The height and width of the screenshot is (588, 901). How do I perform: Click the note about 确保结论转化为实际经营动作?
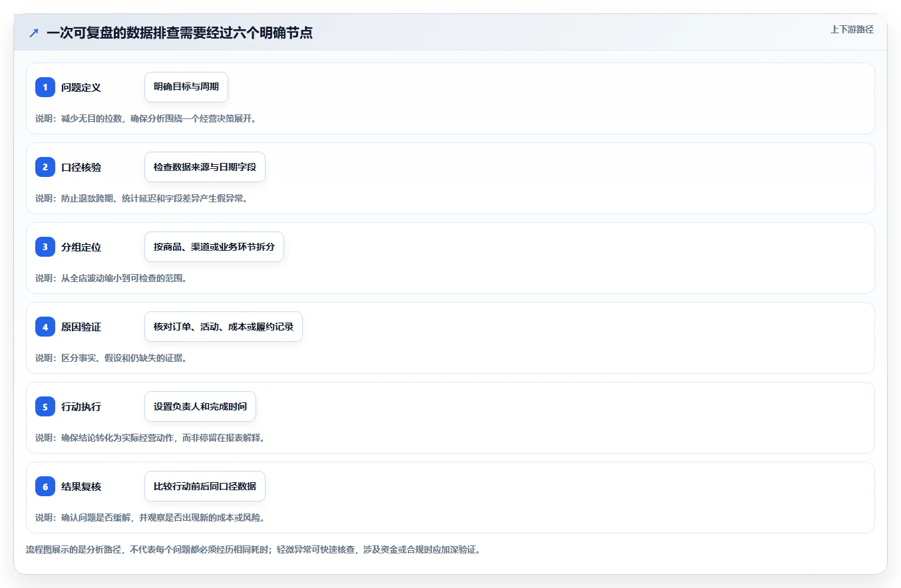click(150, 438)
